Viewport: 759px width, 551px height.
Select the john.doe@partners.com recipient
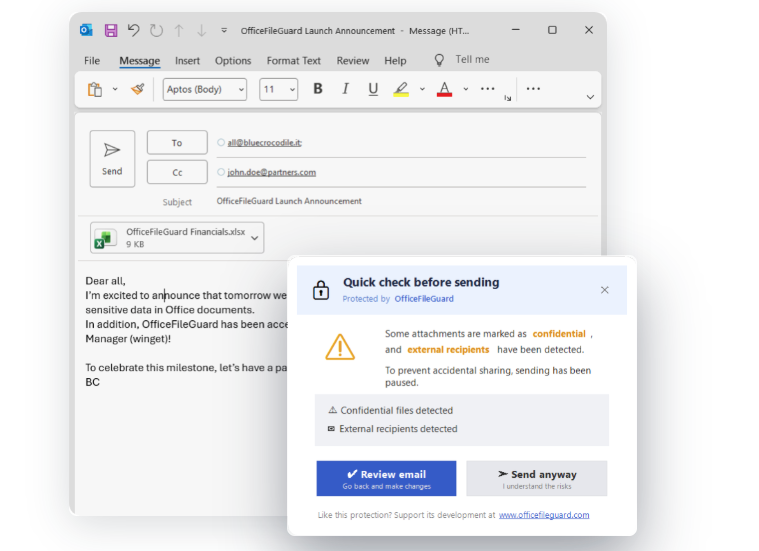click(272, 172)
